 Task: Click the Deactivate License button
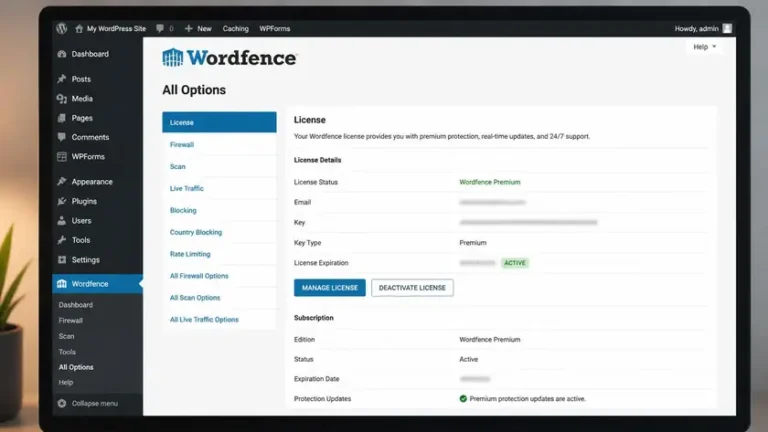pos(412,288)
